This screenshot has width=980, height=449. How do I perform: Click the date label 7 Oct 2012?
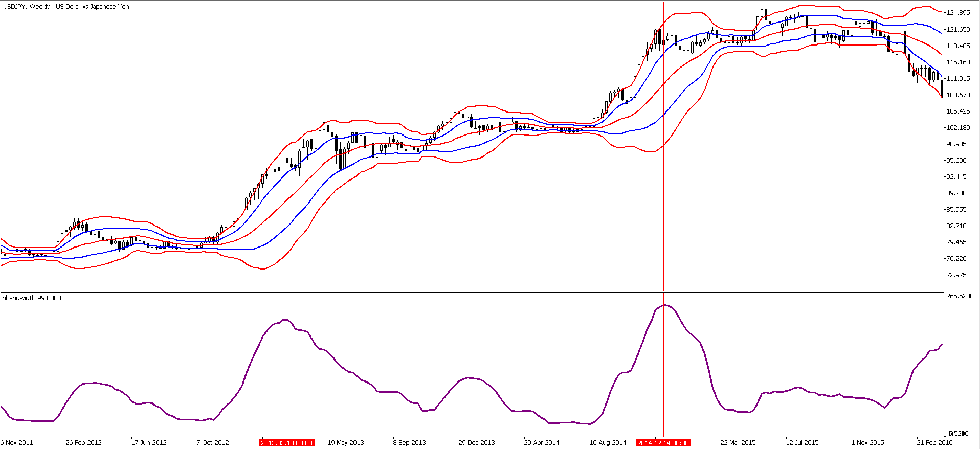[213, 443]
